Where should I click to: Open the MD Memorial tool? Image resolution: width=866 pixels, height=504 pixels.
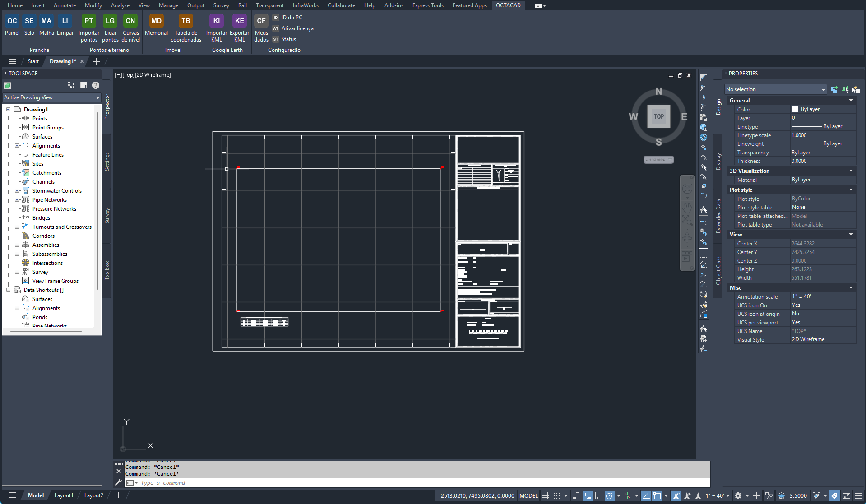click(x=157, y=25)
